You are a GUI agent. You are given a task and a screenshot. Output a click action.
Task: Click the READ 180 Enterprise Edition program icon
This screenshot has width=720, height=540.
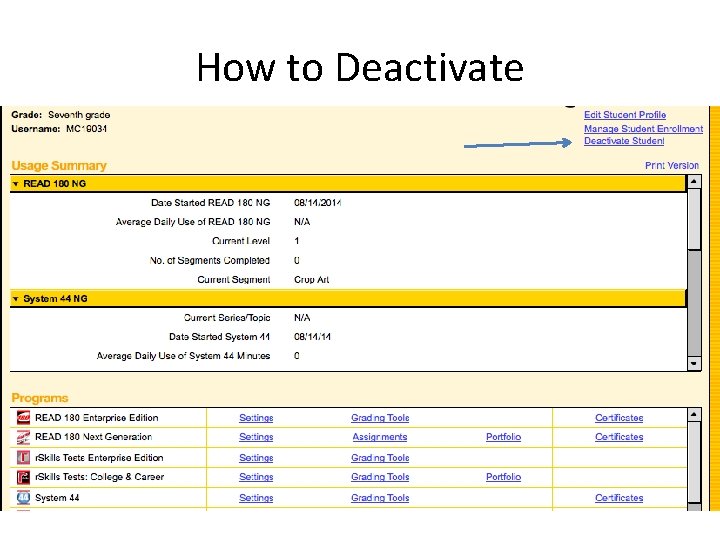coord(23,417)
